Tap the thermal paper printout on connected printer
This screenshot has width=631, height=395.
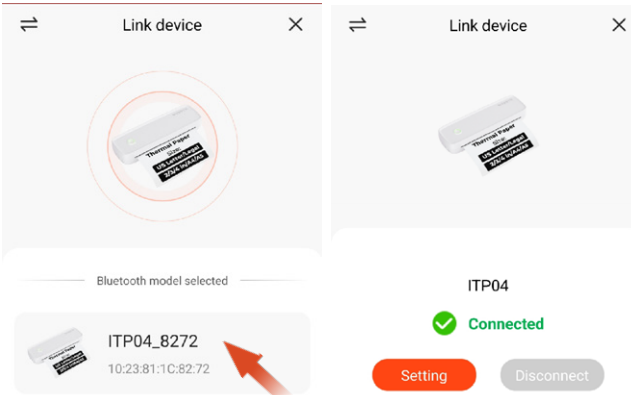pyautogui.click(x=503, y=150)
